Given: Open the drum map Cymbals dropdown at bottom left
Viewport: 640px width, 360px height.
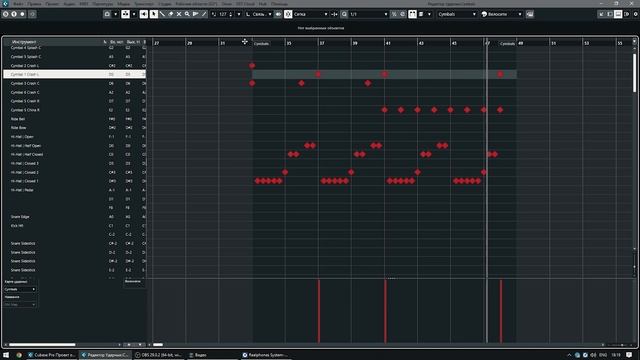Looking at the screenshot, I should click(20, 289).
